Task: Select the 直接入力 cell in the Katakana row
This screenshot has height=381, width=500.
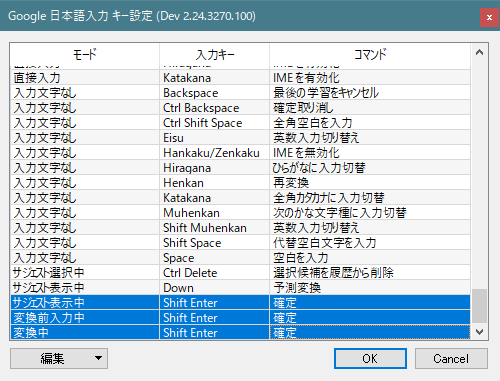Action: tap(85, 78)
